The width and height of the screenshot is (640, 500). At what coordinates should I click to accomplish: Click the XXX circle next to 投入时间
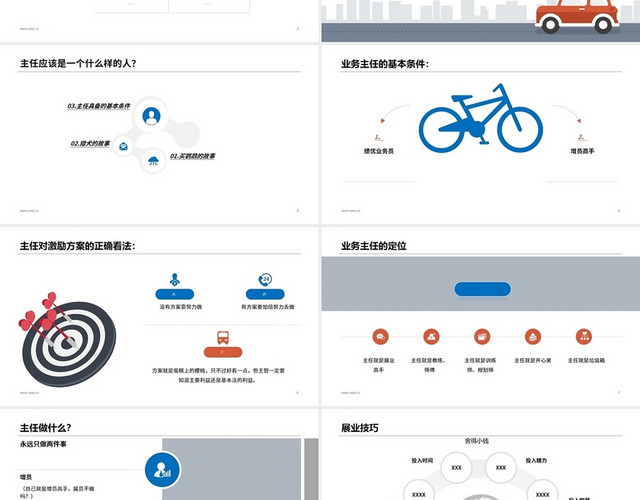[456, 468]
